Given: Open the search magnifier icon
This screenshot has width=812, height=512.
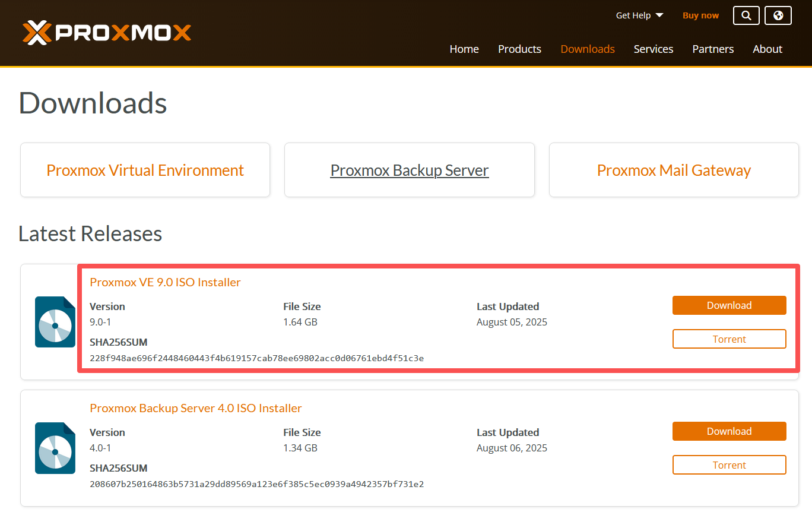Looking at the screenshot, I should [x=746, y=15].
